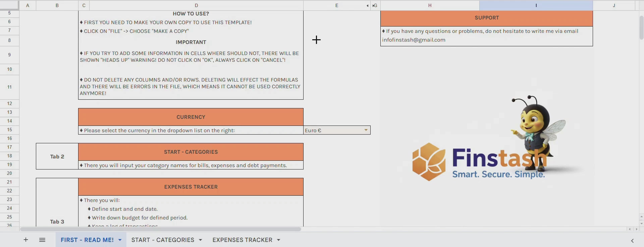Switch to the START - CATEGORIES sheet
Image resolution: width=644 pixels, height=247 pixels.
click(163, 240)
